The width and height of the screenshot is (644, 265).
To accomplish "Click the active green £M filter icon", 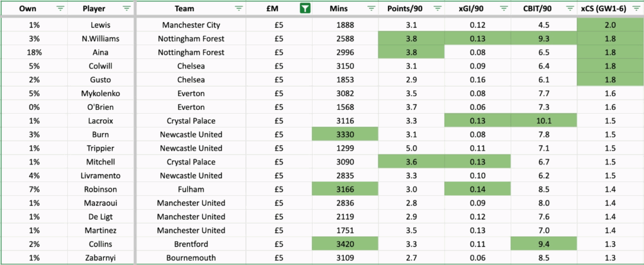I will click(x=305, y=9).
